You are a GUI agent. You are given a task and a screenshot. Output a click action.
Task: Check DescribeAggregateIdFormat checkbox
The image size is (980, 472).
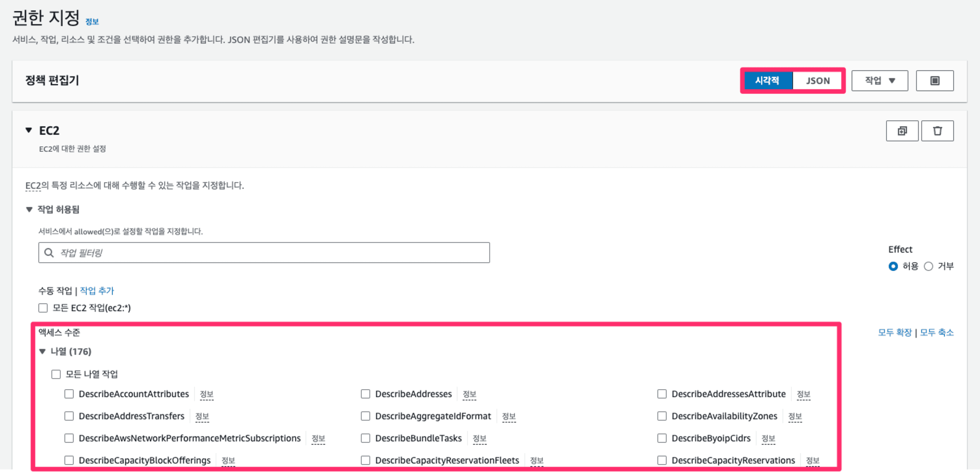tap(366, 416)
